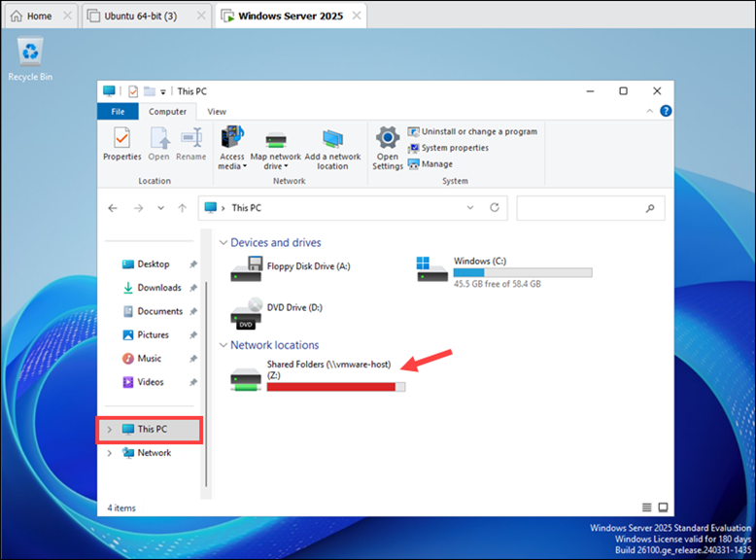Select Floppy Disk Drive (A:)

pos(245,269)
